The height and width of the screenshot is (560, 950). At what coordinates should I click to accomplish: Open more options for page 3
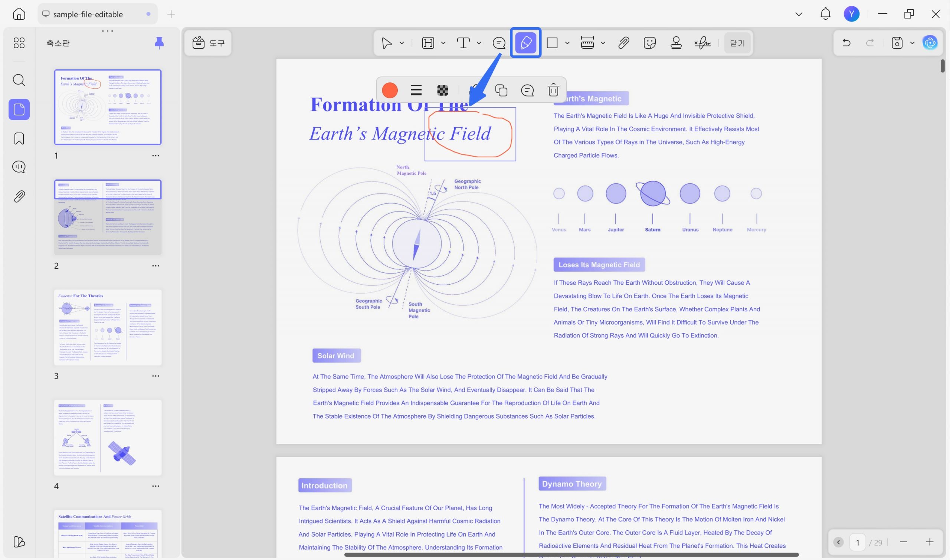155,376
